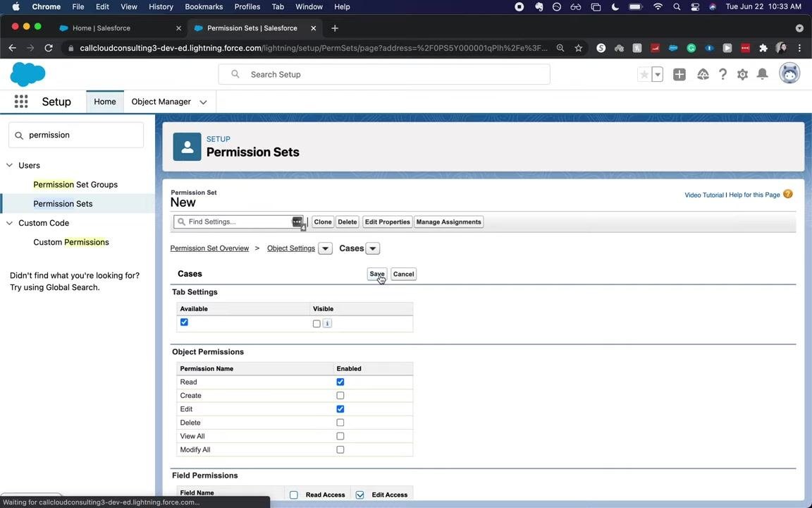812x508 pixels.
Task: Show Salesforce notifications bell
Action: tap(762, 74)
